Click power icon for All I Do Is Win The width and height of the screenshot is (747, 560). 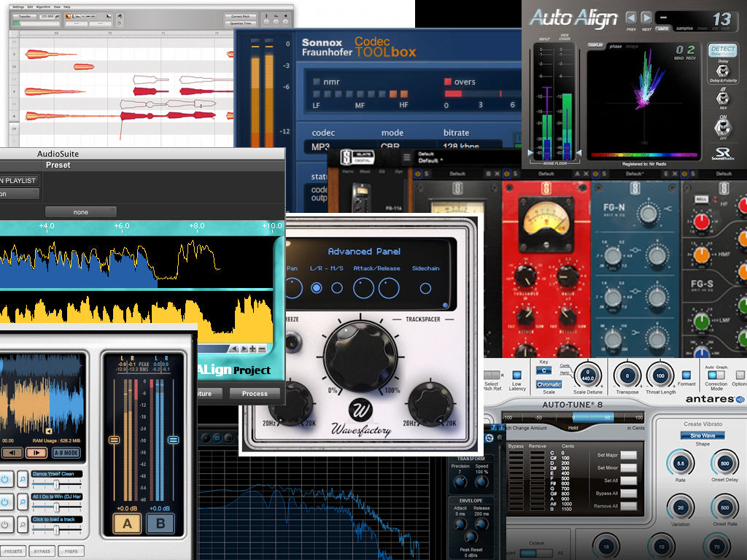[x=5, y=502]
